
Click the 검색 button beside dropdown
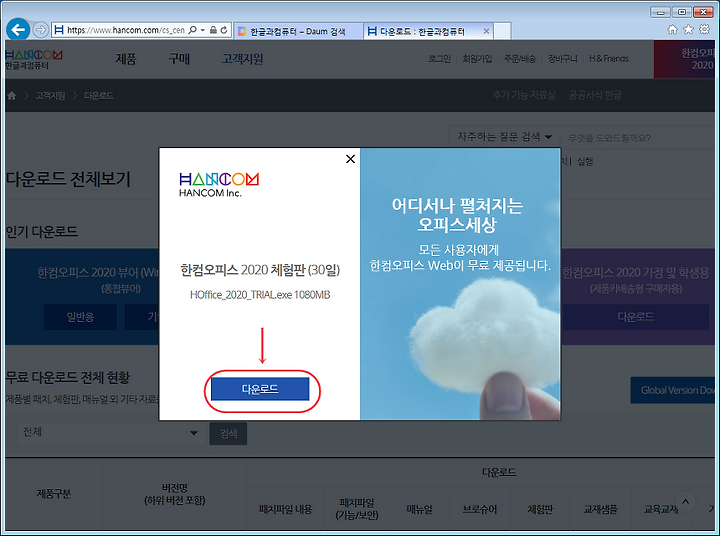228,434
